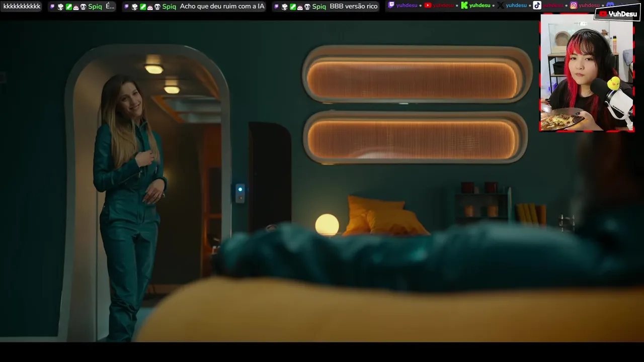Click the X (Twitter) icon
Viewport: 644px width, 362px height.
coord(500,6)
